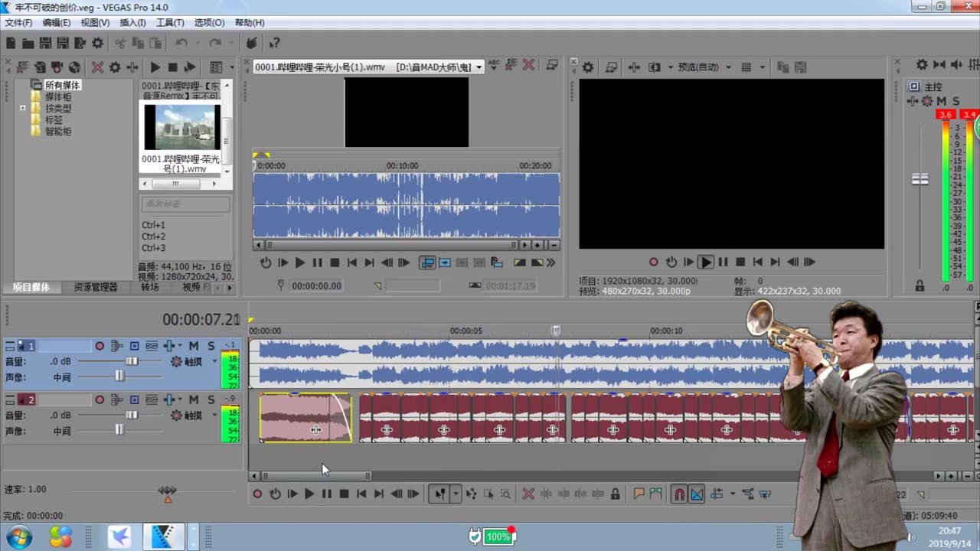This screenshot has height=551, width=980.
Task: Select the 媒体柜 folder in media tree
Action: click(58, 97)
